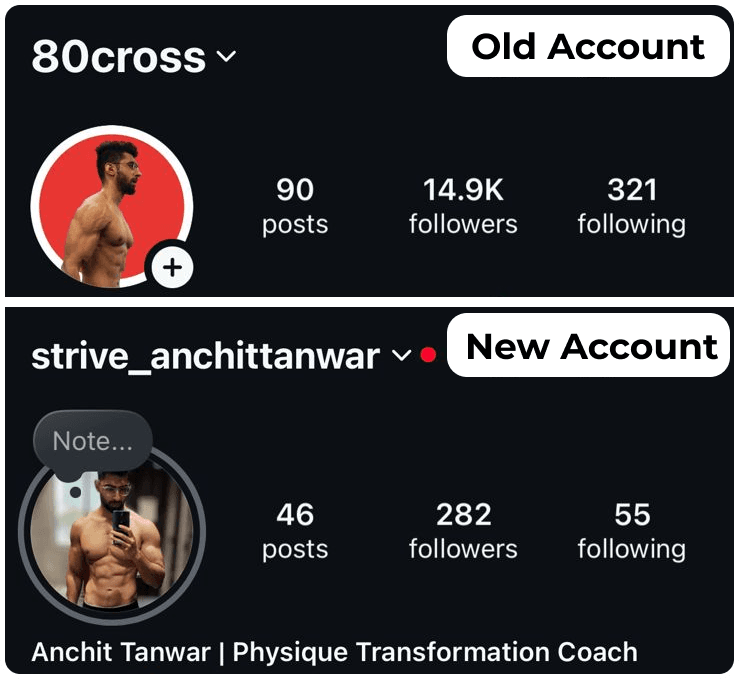Image resolution: width=739 pixels, height=679 pixels.
Task: Open the 55 following list
Action: point(631,531)
